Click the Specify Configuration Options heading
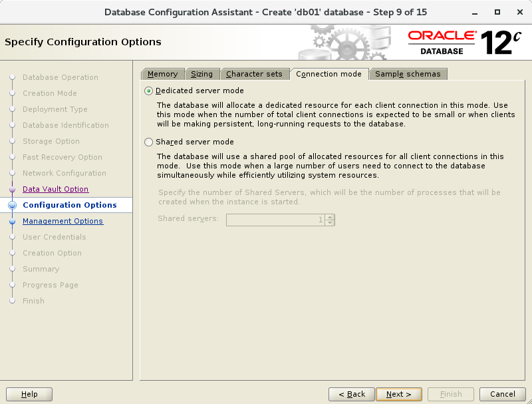 click(x=83, y=42)
